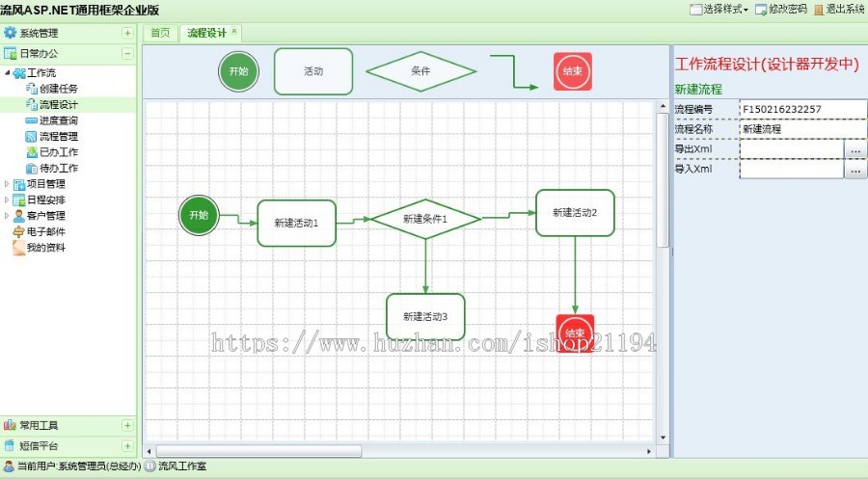Collapse the 工作流 tree node
The image size is (868, 479).
coord(7,72)
